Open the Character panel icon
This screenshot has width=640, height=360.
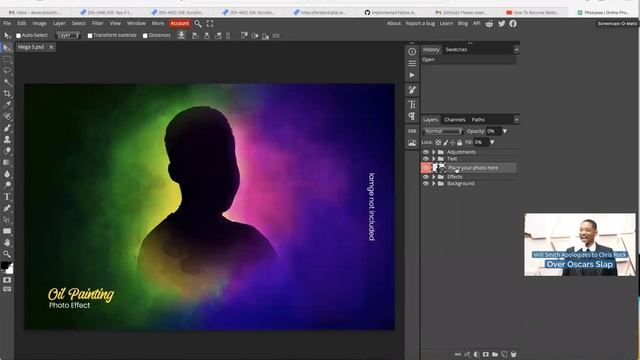[412, 104]
